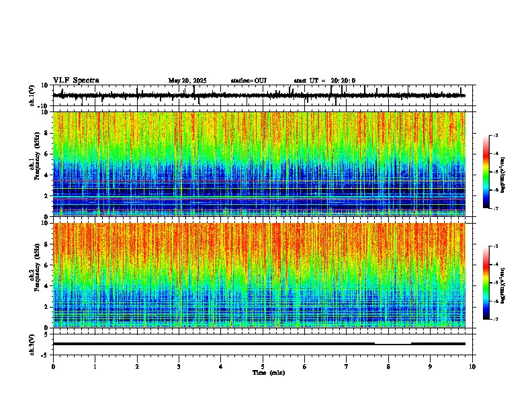The image size is (532, 411).
Task: Click the ch.2 colorbar log(PSD) label
Action: [503, 285]
